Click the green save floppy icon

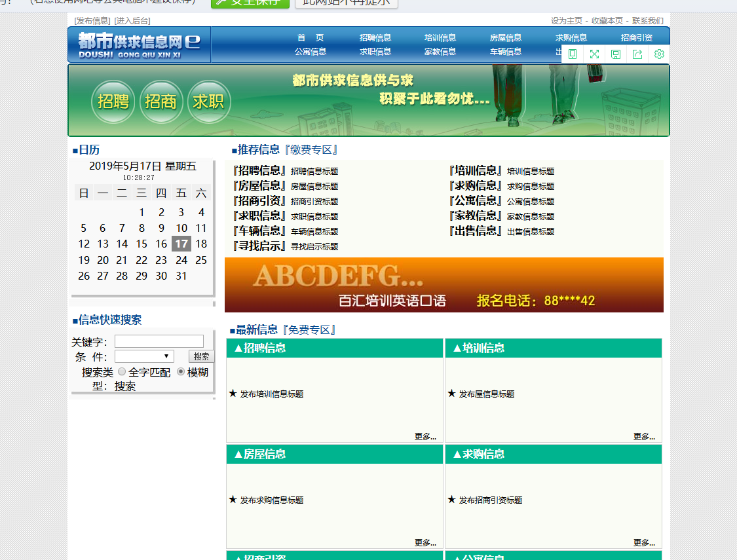click(616, 54)
